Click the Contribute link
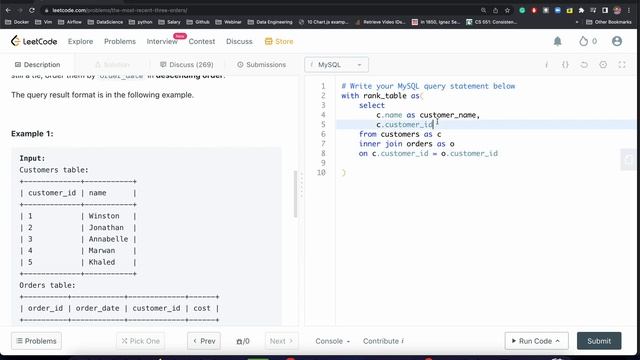Viewport: 640px width, 360px height. point(383,341)
